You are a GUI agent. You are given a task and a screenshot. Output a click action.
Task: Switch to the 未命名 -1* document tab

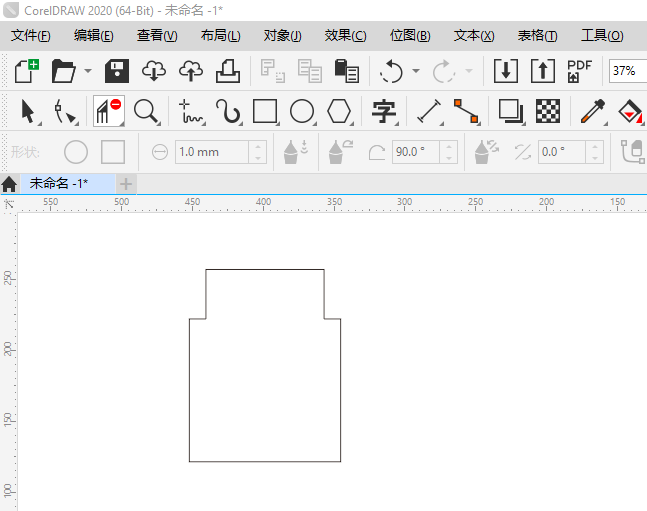coord(68,183)
